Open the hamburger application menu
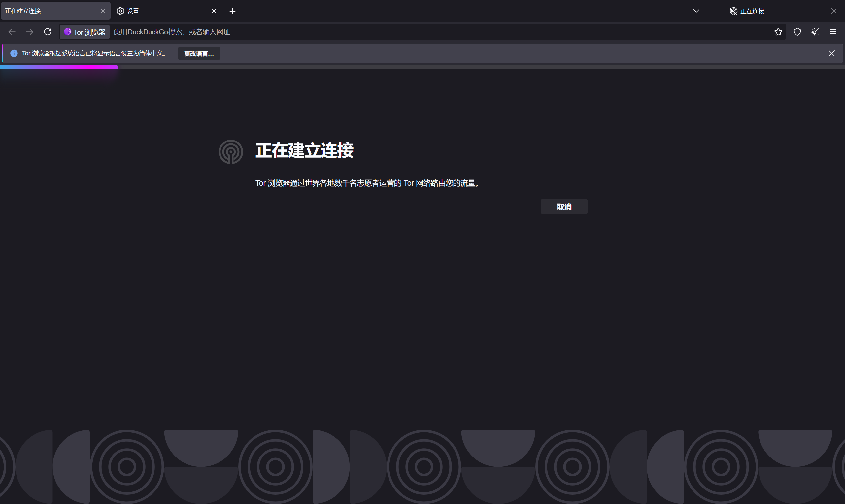Viewport: 845px width, 504px height. [833, 32]
